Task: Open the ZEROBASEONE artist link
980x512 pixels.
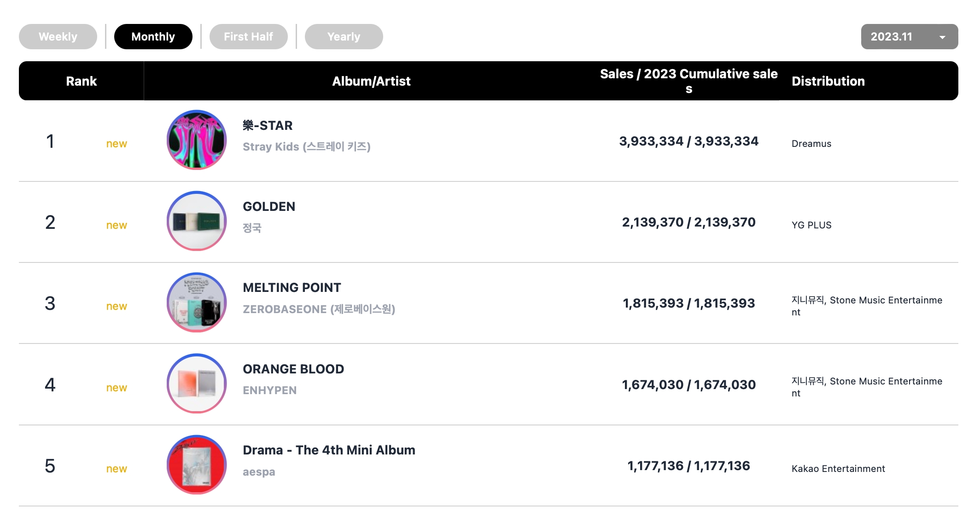Action: pyautogui.click(x=319, y=309)
